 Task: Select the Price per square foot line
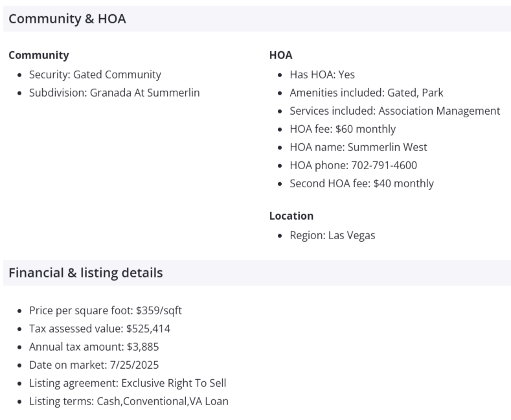click(x=106, y=310)
